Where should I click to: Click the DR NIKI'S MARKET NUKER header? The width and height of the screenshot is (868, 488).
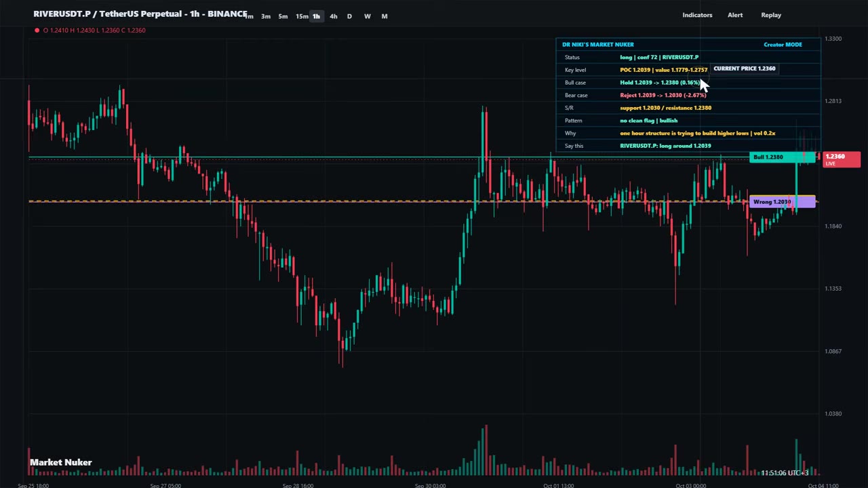(598, 45)
